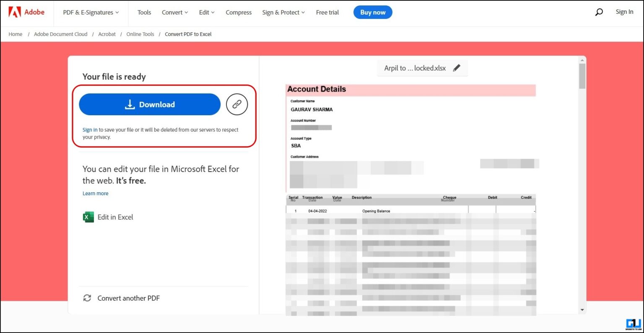Click the refresh icon beside Convert another PDF
Image resolution: width=644 pixels, height=333 pixels.
[x=87, y=298]
